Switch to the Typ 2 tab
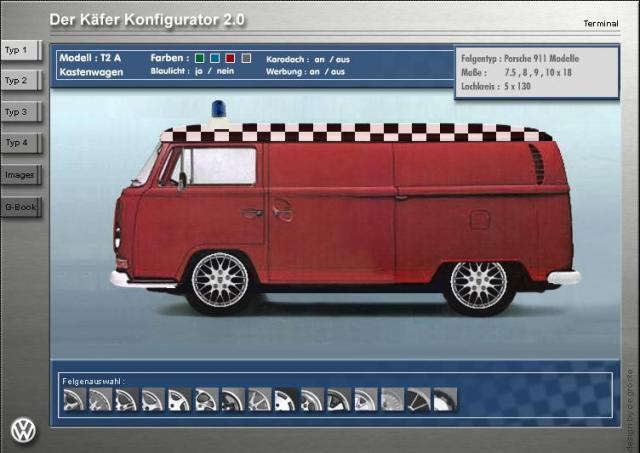 (21, 81)
